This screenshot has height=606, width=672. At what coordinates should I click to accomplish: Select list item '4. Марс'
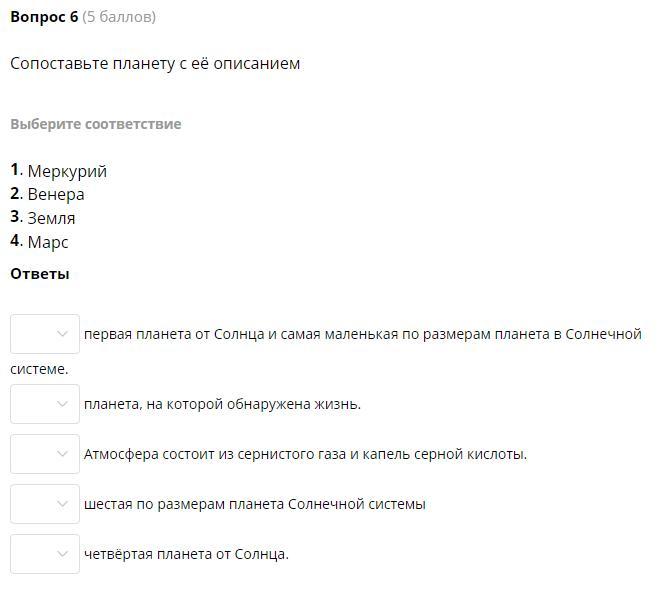(x=40, y=242)
